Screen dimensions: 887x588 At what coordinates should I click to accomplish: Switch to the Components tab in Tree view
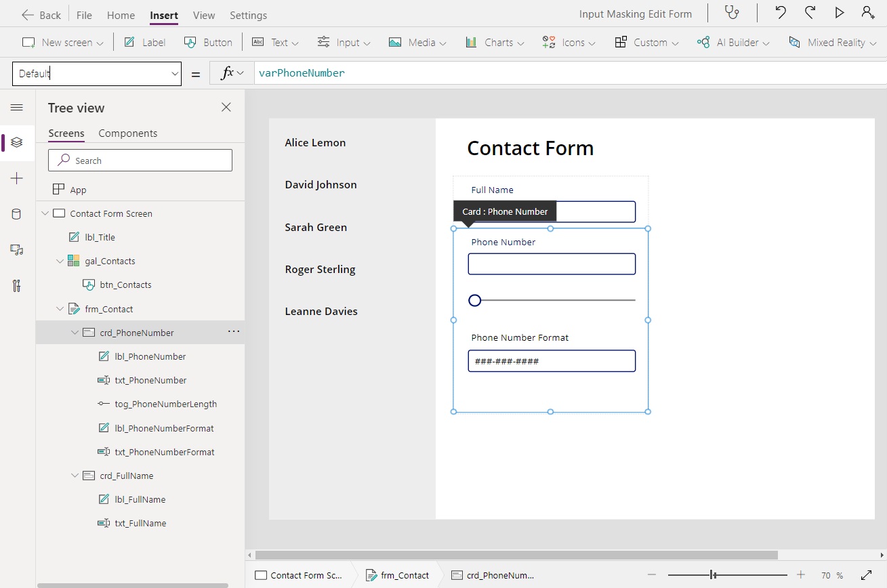[x=127, y=133]
